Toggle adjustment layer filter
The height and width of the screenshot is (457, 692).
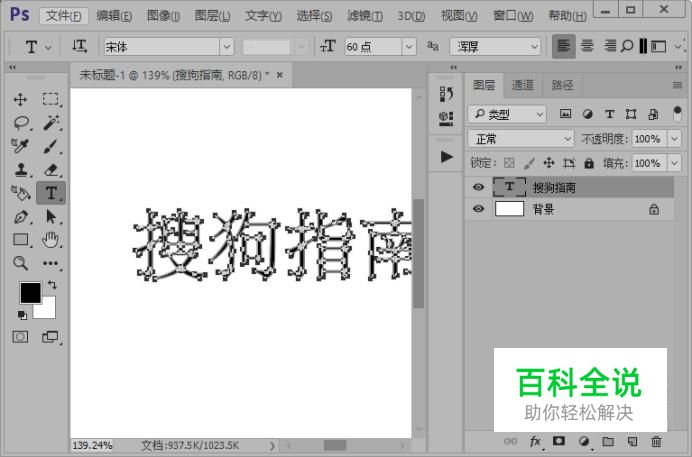[x=587, y=114]
